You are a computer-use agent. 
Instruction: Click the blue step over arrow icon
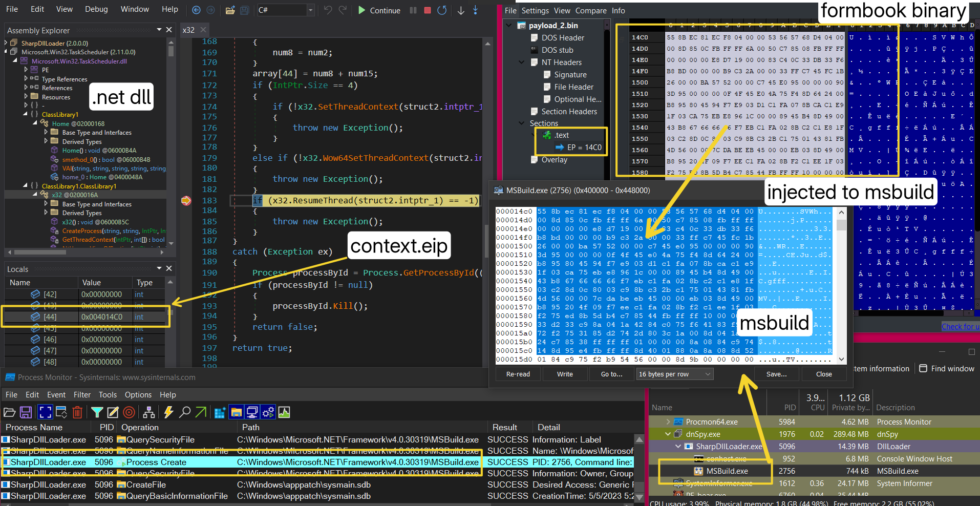point(475,10)
